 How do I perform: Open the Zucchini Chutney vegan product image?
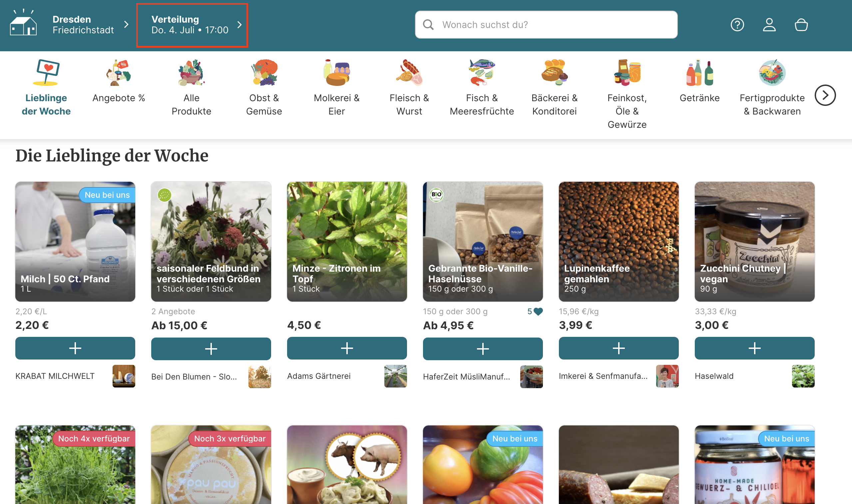coord(754,241)
